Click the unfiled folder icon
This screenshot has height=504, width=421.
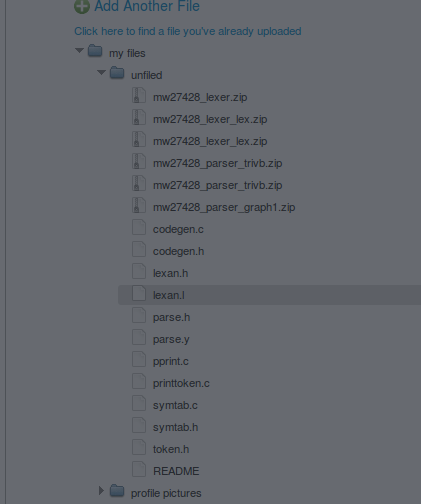click(117, 73)
